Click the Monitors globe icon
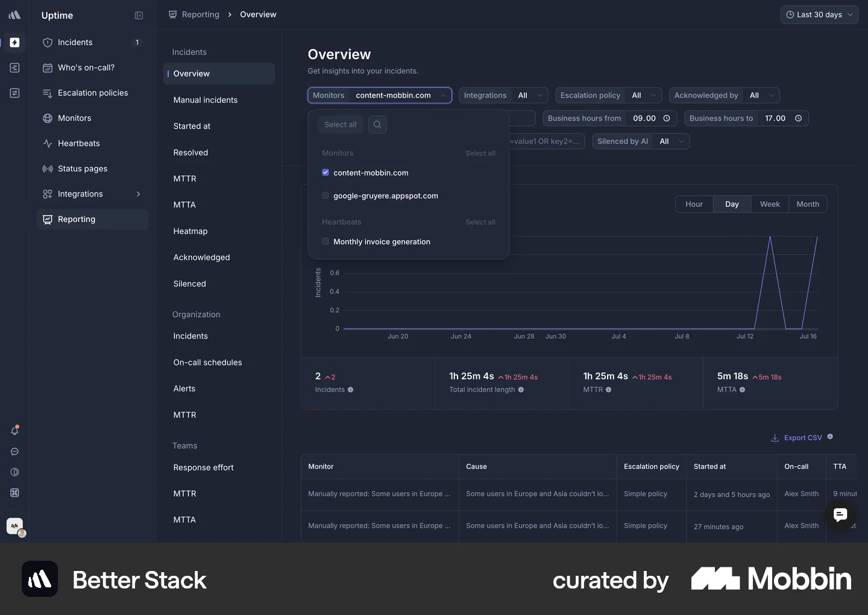Viewport: 868px width, 615px height. coord(48,118)
